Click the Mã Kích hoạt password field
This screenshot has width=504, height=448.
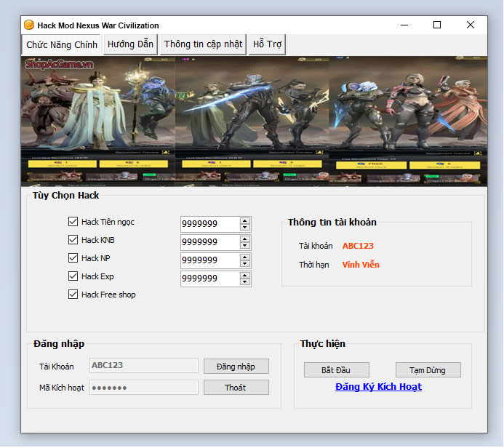pyautogui.click(x=144, y=388)
